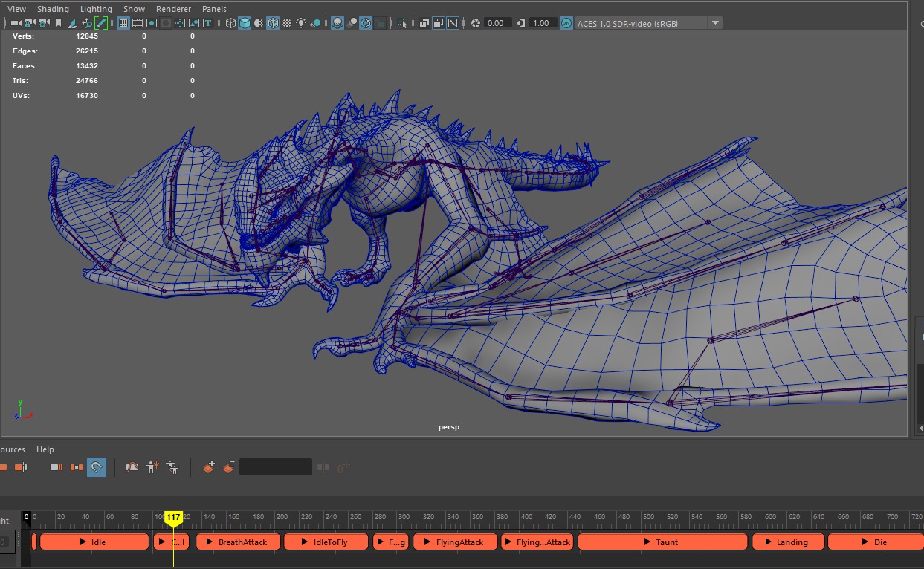Toggle the Shadows icon
This screenshot has height=569, width=924.
(316, 23)
